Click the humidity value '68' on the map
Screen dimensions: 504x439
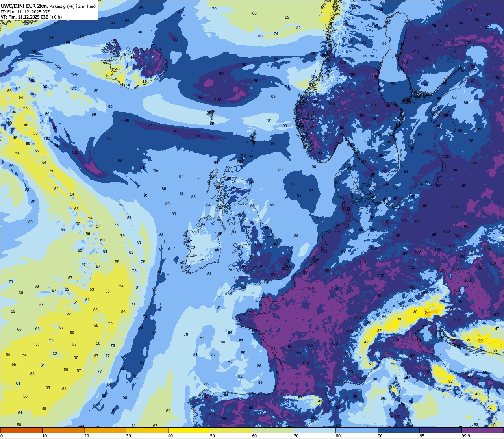(254, 13)
